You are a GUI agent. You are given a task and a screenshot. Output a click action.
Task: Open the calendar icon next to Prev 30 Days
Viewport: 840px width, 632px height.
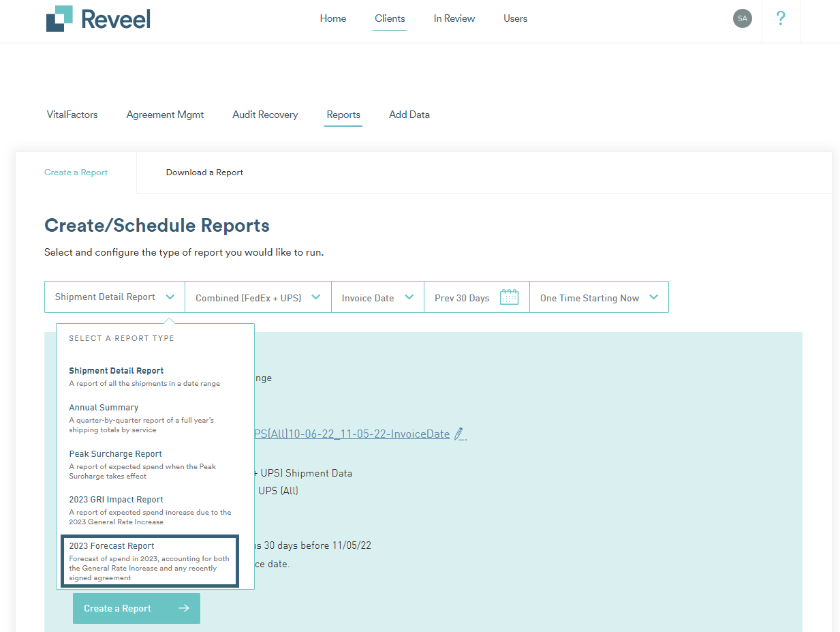coord(510,297)
